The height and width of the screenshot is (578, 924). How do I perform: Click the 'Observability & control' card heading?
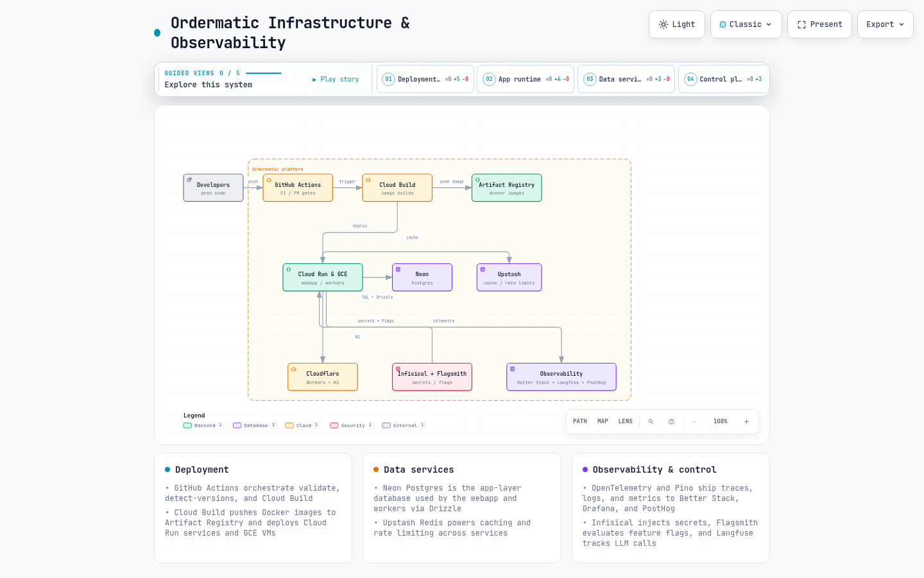[654, 470]
